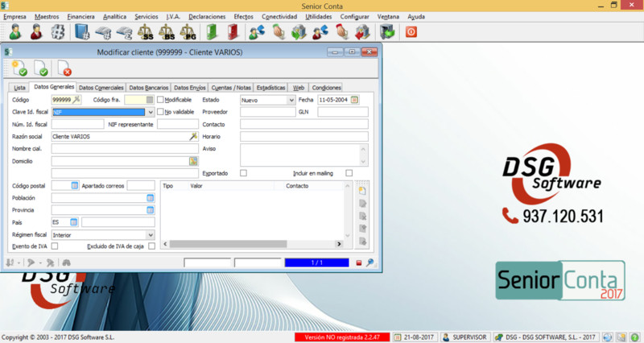Expand the Clave Id. fiscal dropdown
The width and height of the screenshot is (644, 343).
coord(151,112)
